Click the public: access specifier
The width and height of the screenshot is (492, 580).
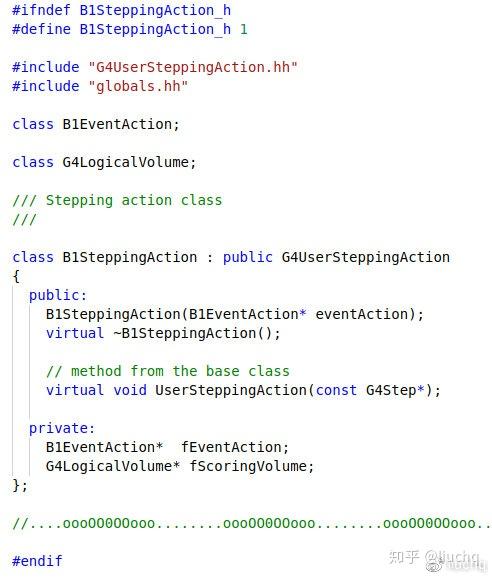click(58, 295)
